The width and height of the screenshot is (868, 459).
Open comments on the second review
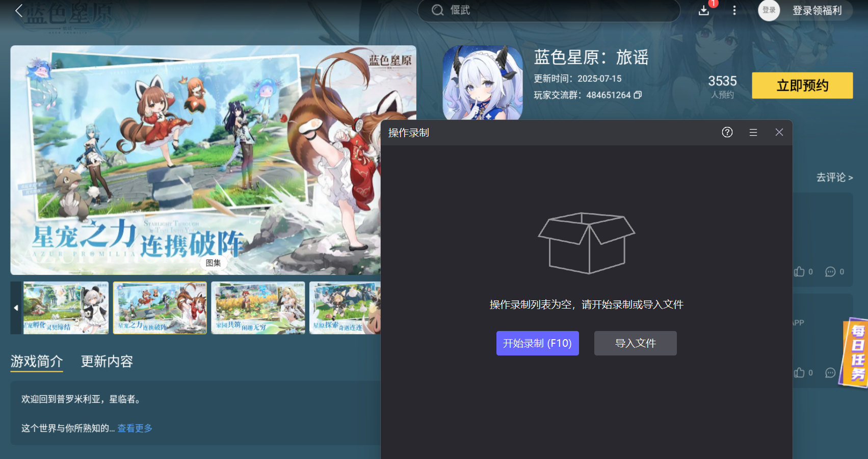pyautogui.click(x=830, y=373)
